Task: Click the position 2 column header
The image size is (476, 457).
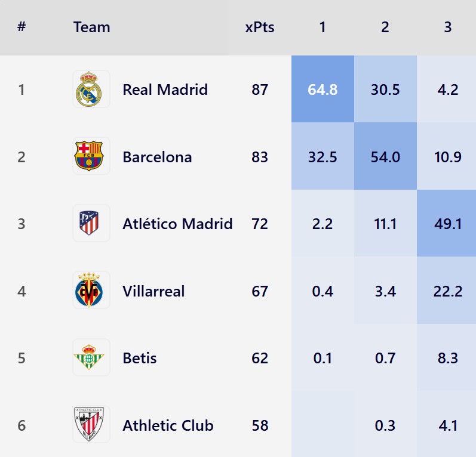Action: pos(385,27)
